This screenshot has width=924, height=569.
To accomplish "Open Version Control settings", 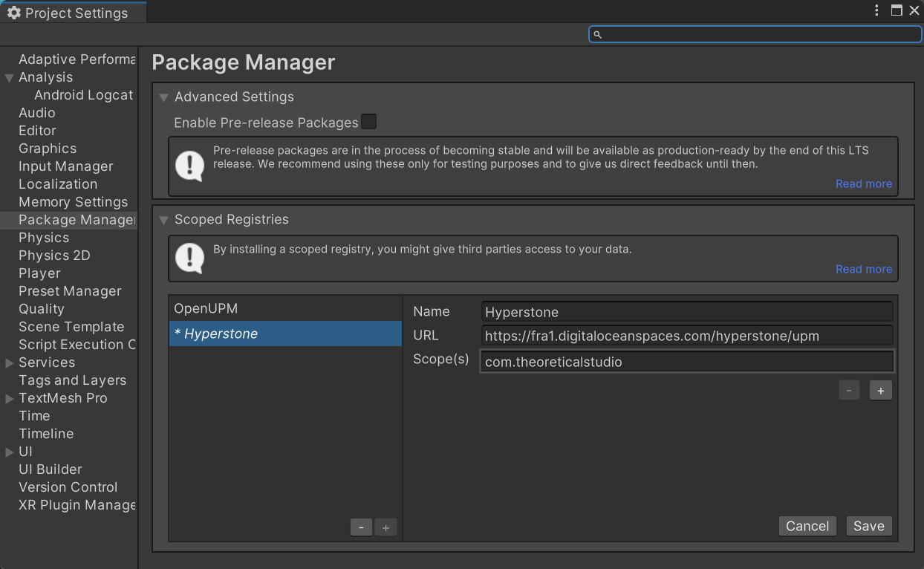I will (68, 487).
